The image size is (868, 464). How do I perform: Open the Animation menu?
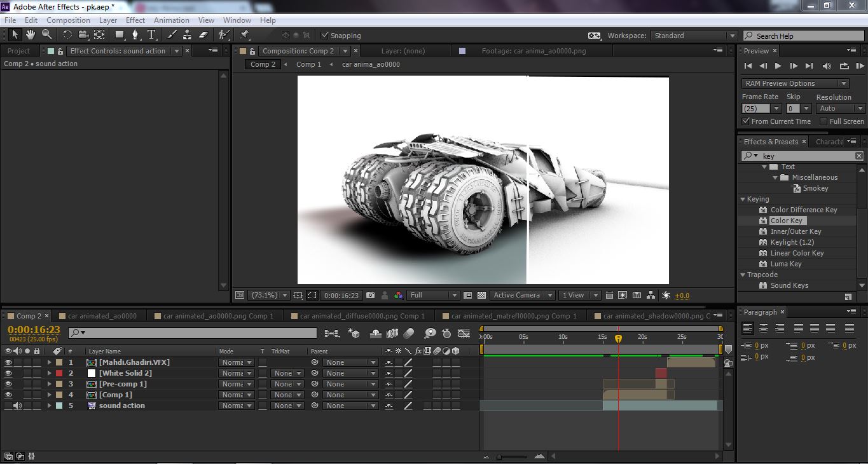[172, 20]
